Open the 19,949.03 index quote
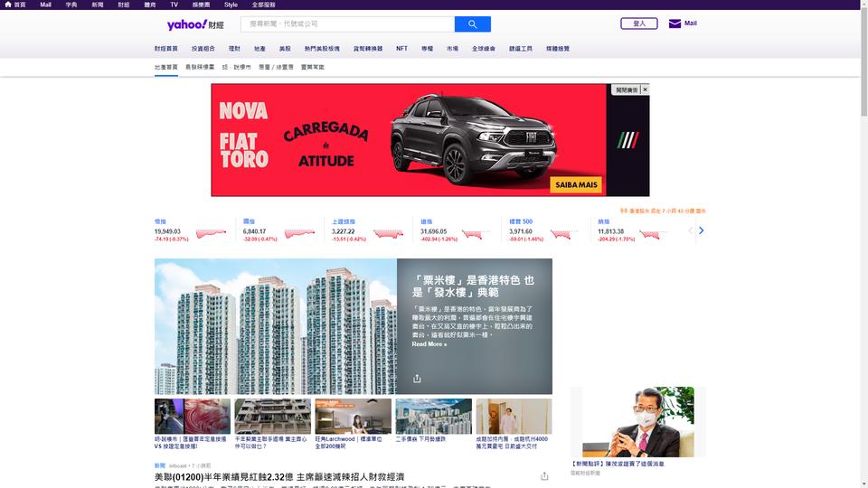This screenshot has height=488, width=868. [x=167, y=231]
